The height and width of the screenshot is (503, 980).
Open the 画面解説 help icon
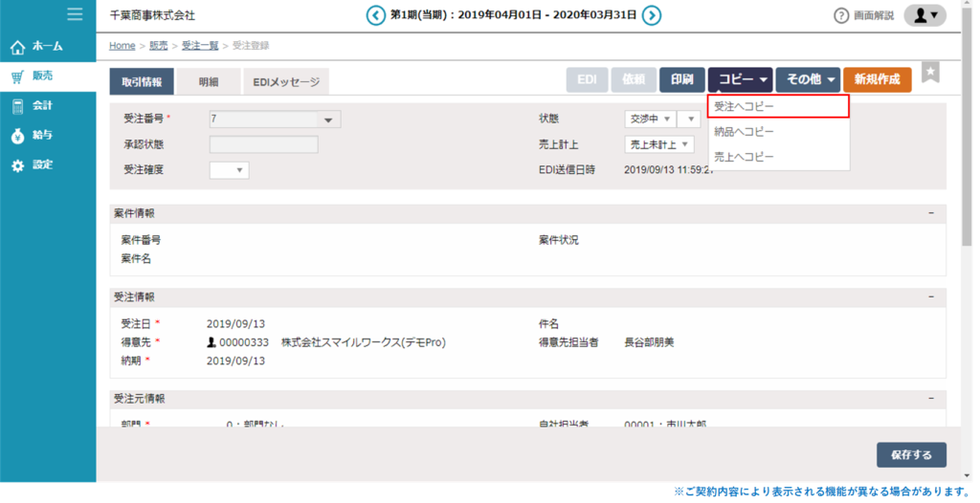841,15
